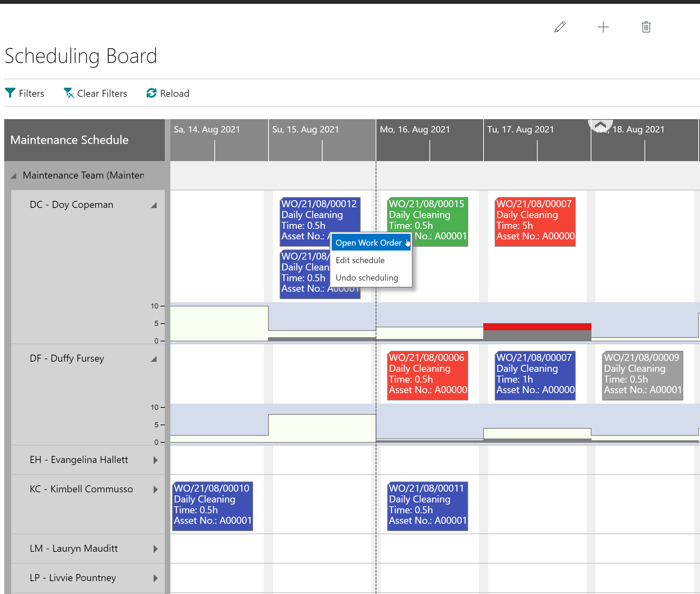Select Edit schedule from context menu
This screenshot has width=700, height=594.
tap(360, 260)
